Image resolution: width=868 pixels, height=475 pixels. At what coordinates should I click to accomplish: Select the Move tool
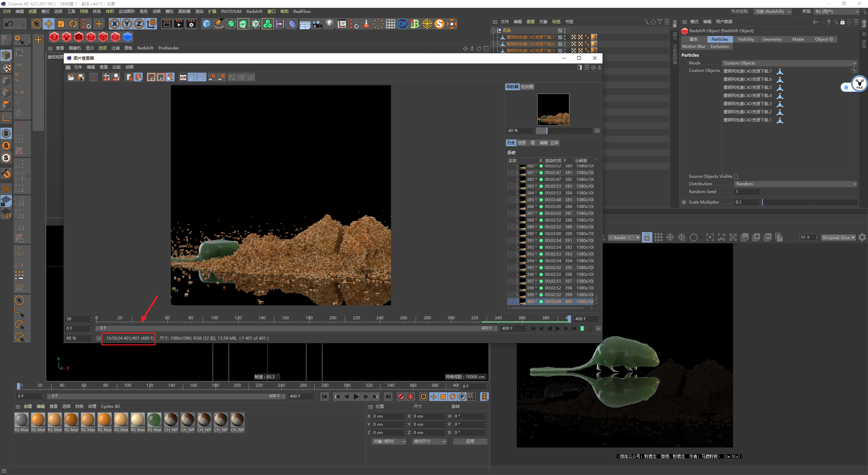(49, 24)
